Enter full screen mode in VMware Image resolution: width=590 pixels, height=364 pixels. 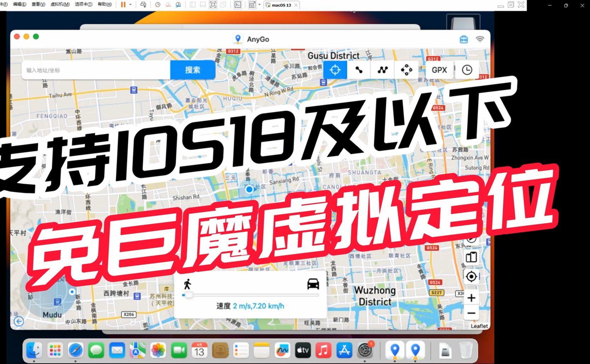(x=213, y=5)
